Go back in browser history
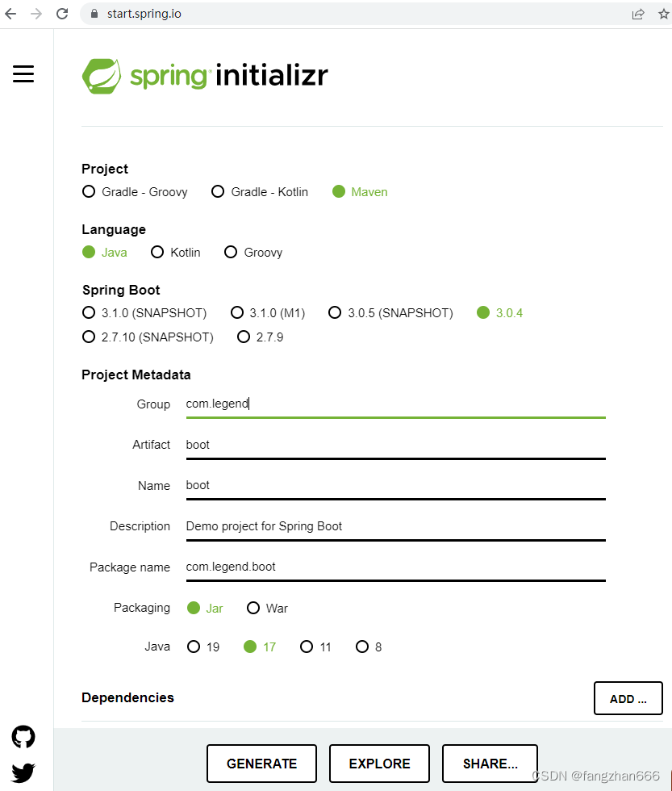The height and width of the screenshot is (791, 672). pyautogui.click(x=10, y=14)
